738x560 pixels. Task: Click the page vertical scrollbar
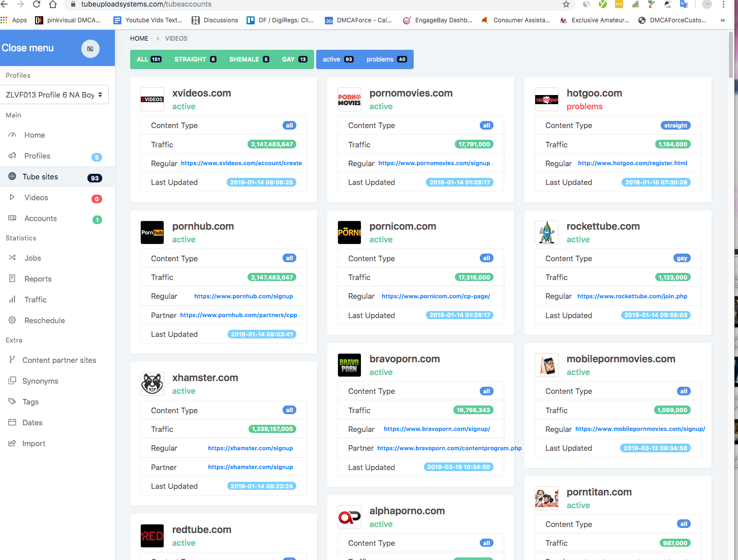(x=731, y=55)
